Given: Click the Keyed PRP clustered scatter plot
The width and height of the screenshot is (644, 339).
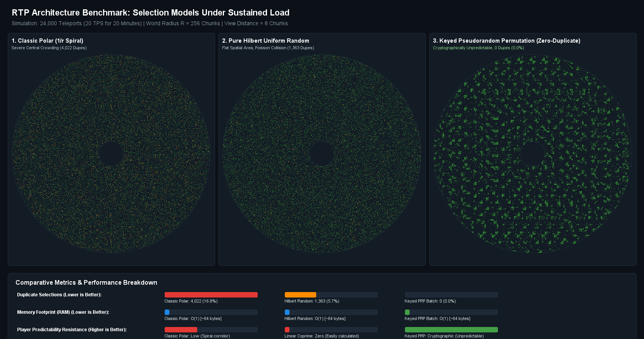Looking at the screenshot, I should pyautogui.click(x=533, y=154).
